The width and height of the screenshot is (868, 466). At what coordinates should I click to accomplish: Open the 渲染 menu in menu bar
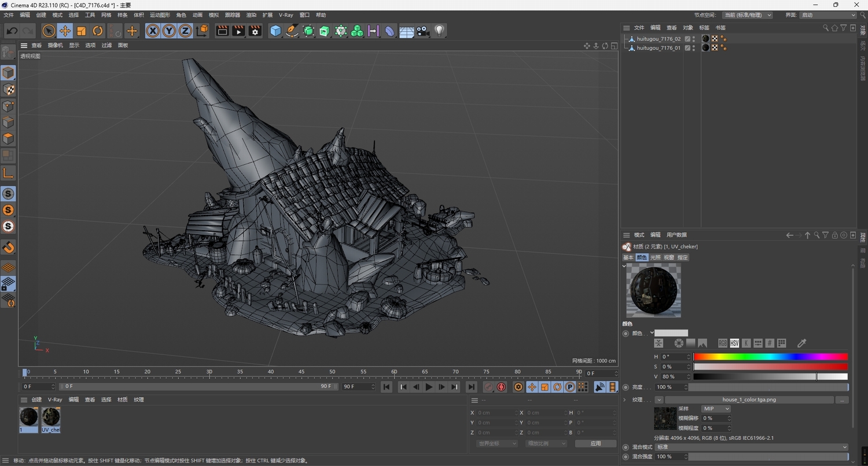click(251, 15)
